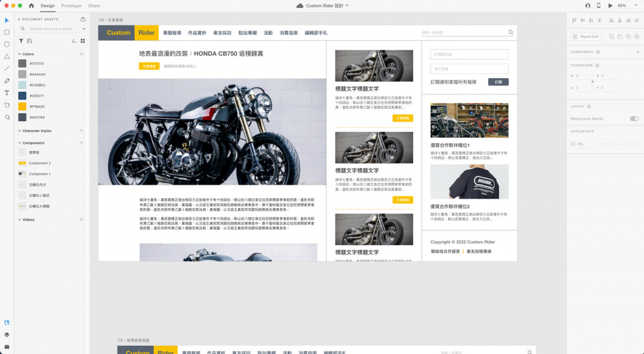Add a component in the assets panel
The height and width of the screenshot is (354, 644).
(x=82, y=143)
